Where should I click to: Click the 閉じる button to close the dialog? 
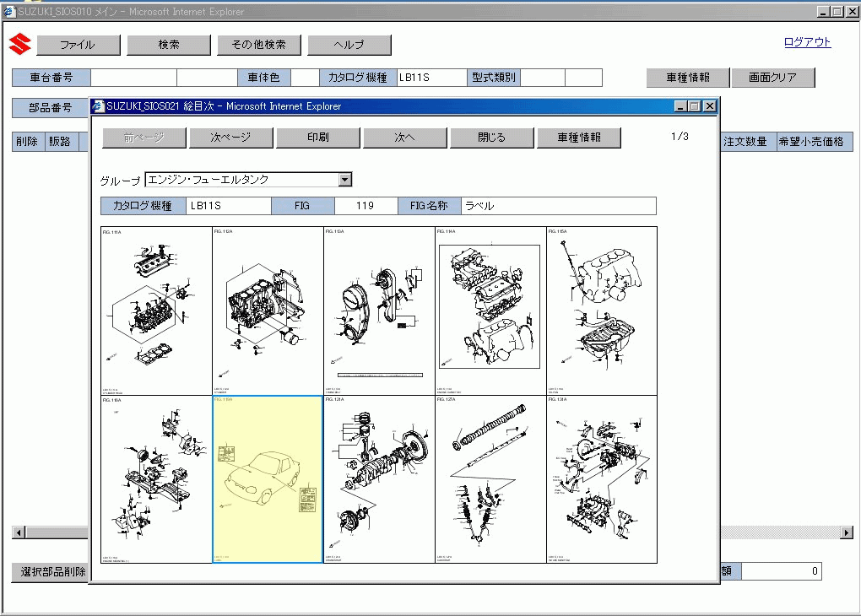click(x=492, y=137)
